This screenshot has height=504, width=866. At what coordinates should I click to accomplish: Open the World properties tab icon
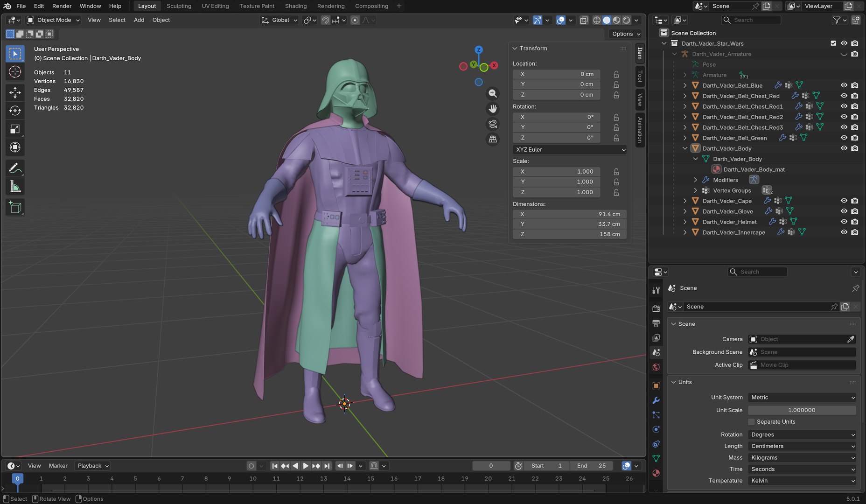[656, 367]
